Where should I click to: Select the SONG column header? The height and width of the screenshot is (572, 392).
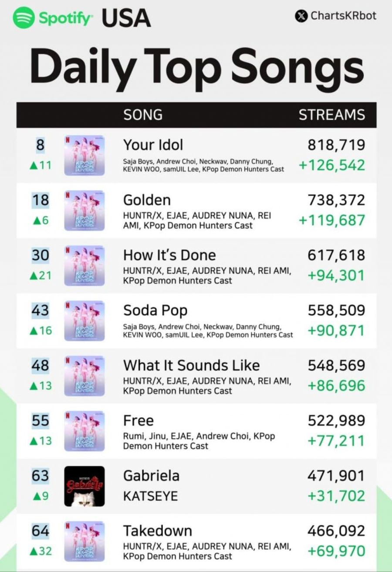(143, 115)
